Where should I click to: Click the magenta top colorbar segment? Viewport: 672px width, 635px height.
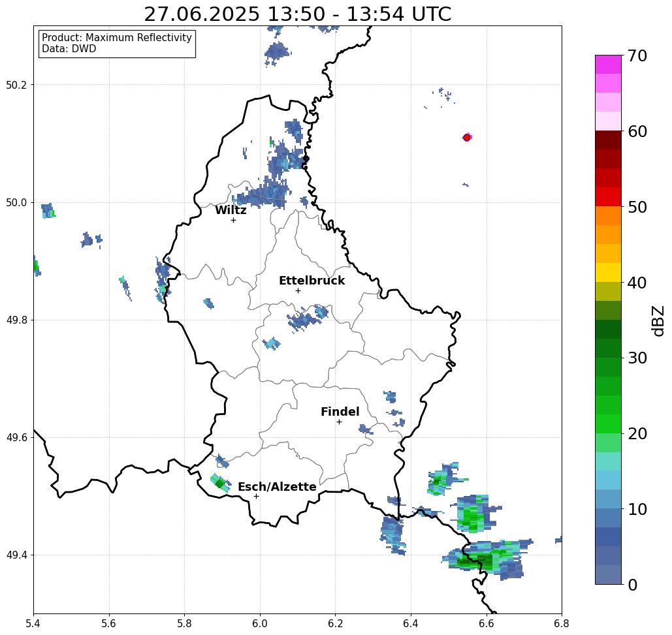(x=608, y=65)
